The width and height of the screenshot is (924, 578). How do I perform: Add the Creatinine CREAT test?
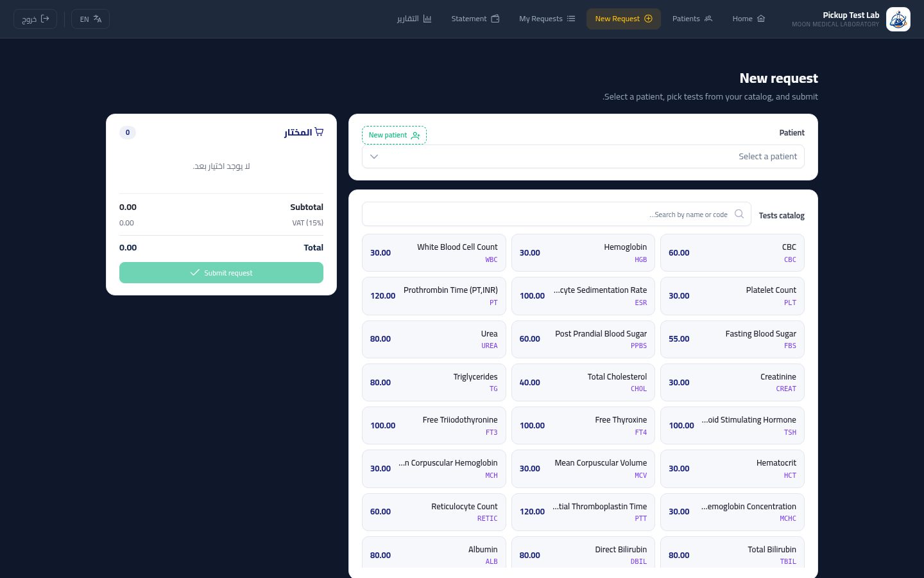(732, 382)
